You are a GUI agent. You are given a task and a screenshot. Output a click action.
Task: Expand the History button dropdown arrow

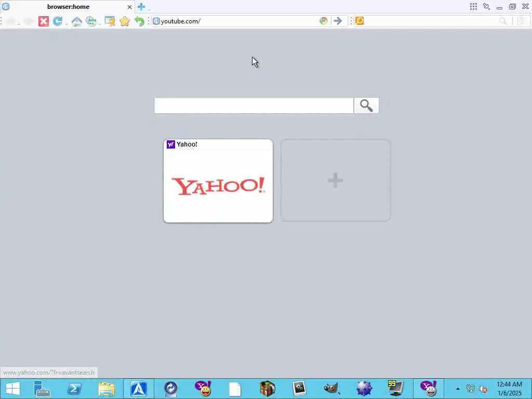100,24
